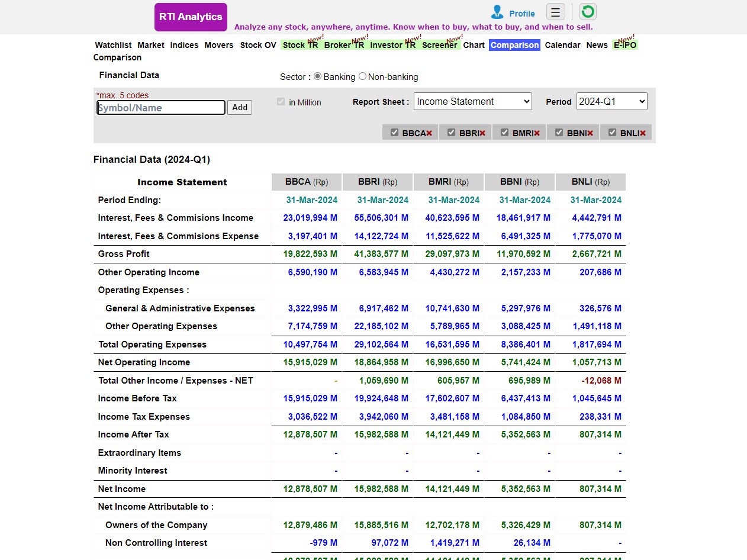This screenshot has height=560, width=747.
Task: Focus the Symbol/Name input field
Action: pyautogui.click(x=161, y=108)
